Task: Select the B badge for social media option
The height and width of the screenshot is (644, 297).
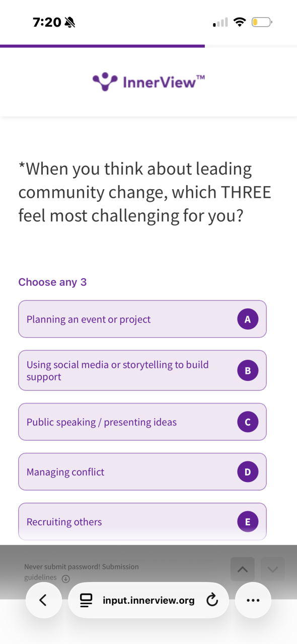Action: tap(248, 371)
